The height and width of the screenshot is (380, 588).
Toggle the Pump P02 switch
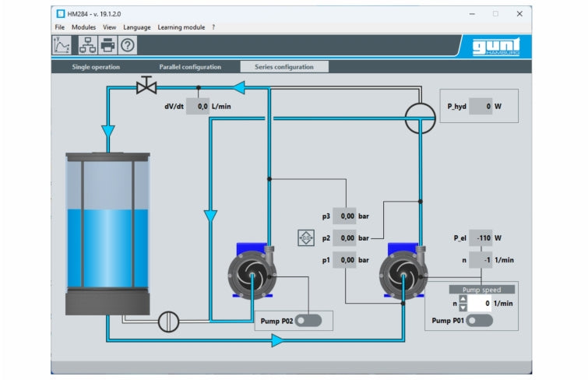[308, 320]
